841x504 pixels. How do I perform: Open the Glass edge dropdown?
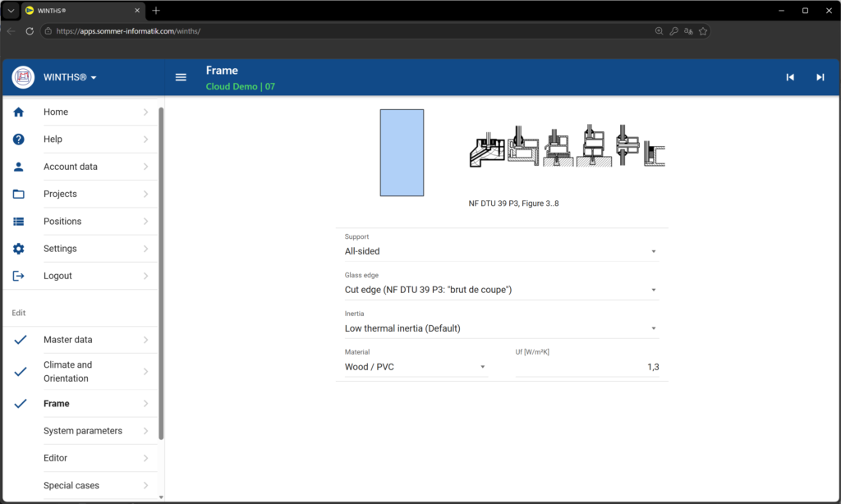(x=502, y=290)
